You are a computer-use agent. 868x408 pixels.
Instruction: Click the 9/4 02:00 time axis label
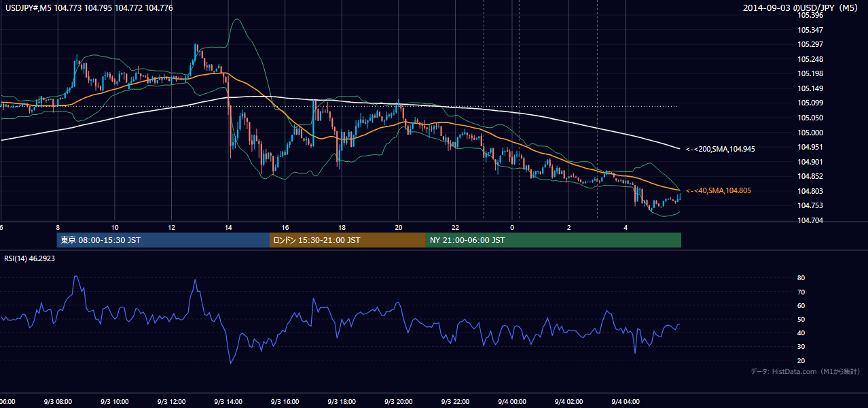tap(569, 401)
